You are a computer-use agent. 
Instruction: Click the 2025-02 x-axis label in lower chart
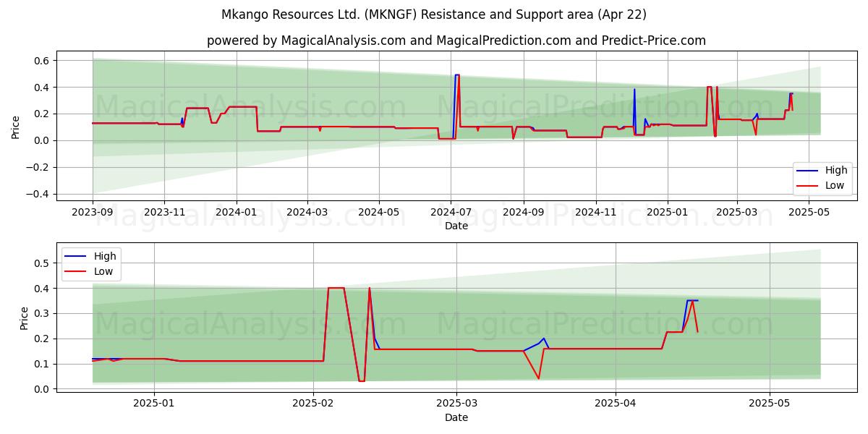click(x=313, y=404)
